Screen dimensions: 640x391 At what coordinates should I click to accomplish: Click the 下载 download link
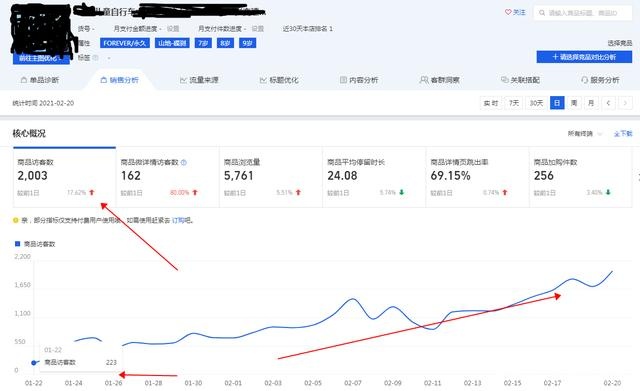click(623, 133)
